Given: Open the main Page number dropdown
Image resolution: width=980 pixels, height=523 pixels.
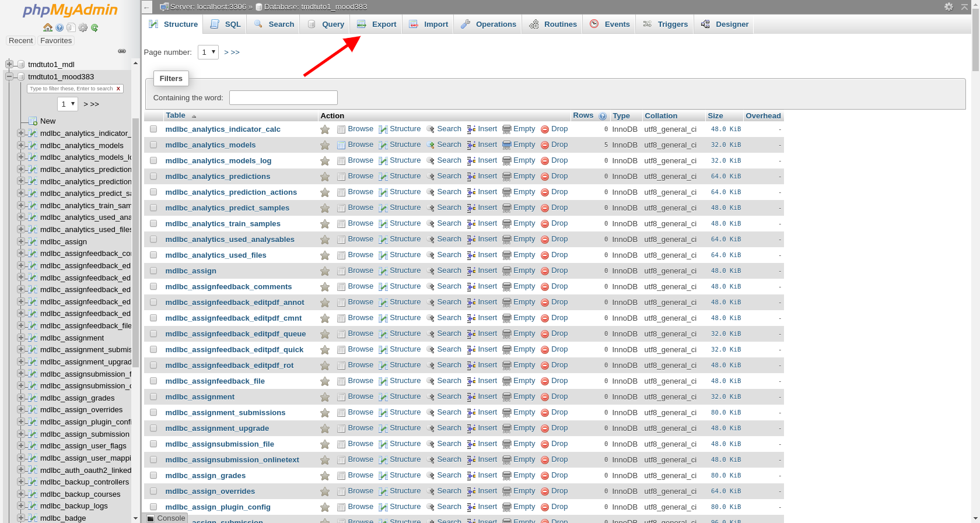Looking at the screenshot, I should [x=208, y=52].
